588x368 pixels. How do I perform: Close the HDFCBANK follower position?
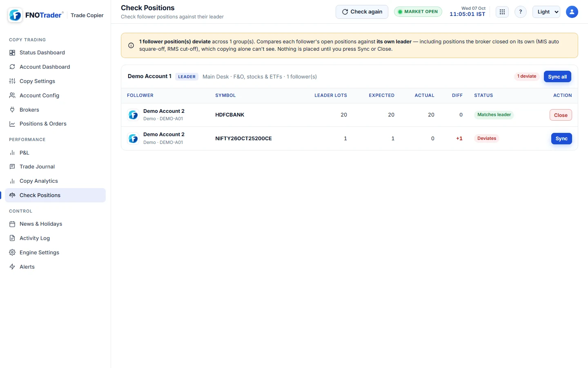pyautogui.click(x=561, y=115)
